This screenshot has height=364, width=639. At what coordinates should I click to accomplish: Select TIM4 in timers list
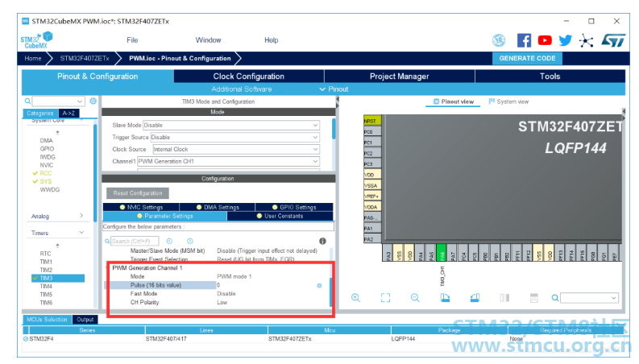[x=46, y=286]
